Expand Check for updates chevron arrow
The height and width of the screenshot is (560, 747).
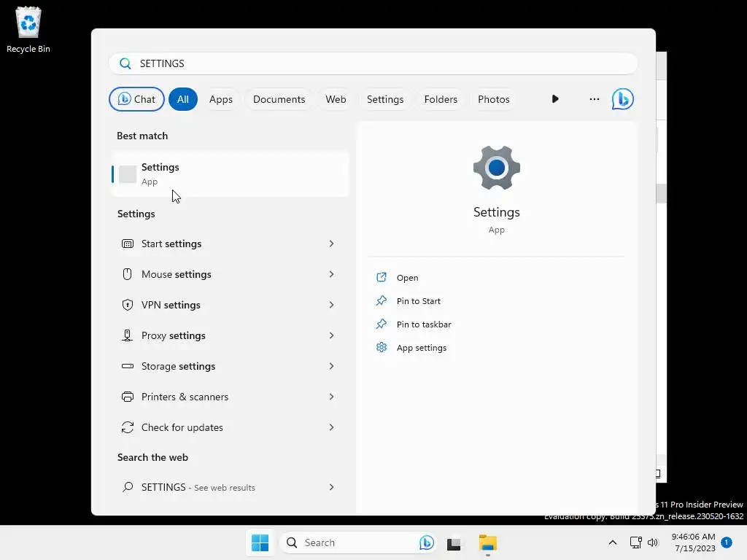point(332,427)
